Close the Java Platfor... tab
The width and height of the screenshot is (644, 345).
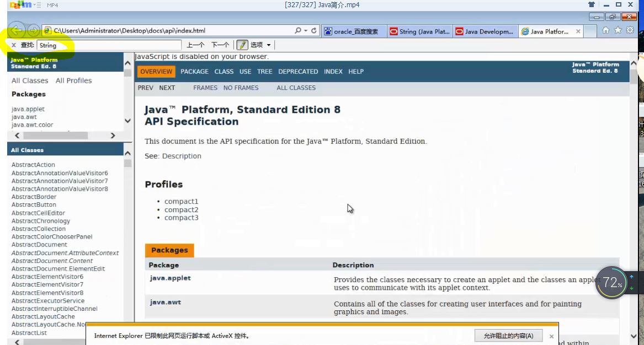coord(578,31)
